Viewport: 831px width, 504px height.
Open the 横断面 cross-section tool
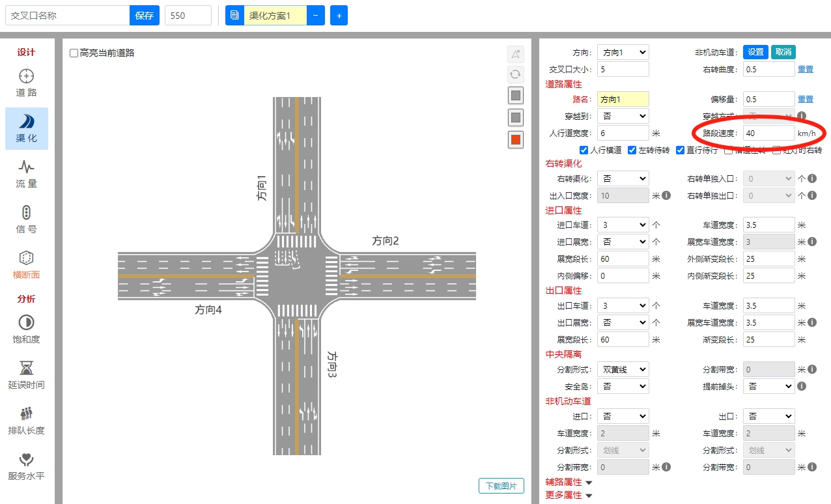[x=26, y=265]
